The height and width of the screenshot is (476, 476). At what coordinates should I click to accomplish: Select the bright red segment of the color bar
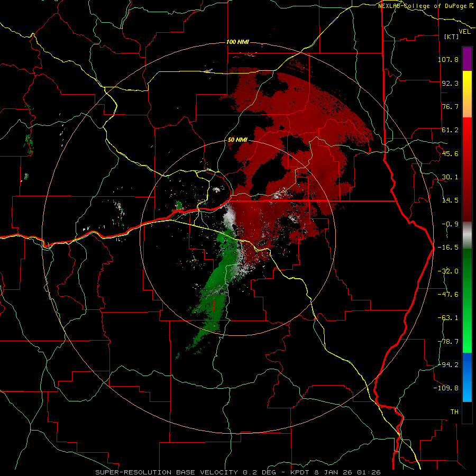coord(467,170)
